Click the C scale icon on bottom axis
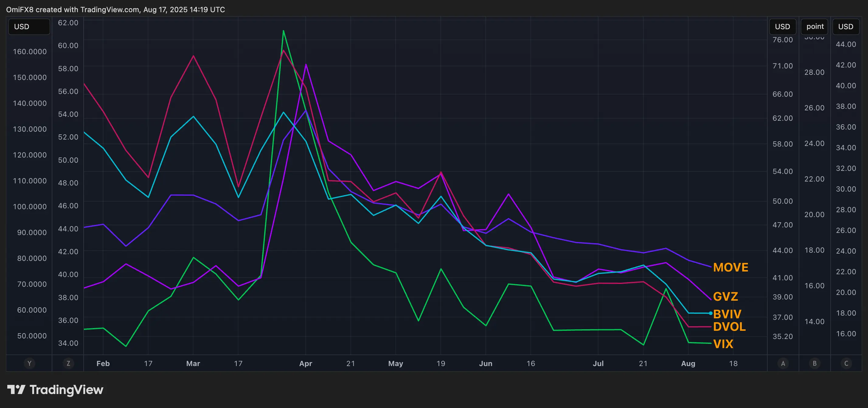The height and width of the screenshot is (408, 868). click(x=846, y=364)
